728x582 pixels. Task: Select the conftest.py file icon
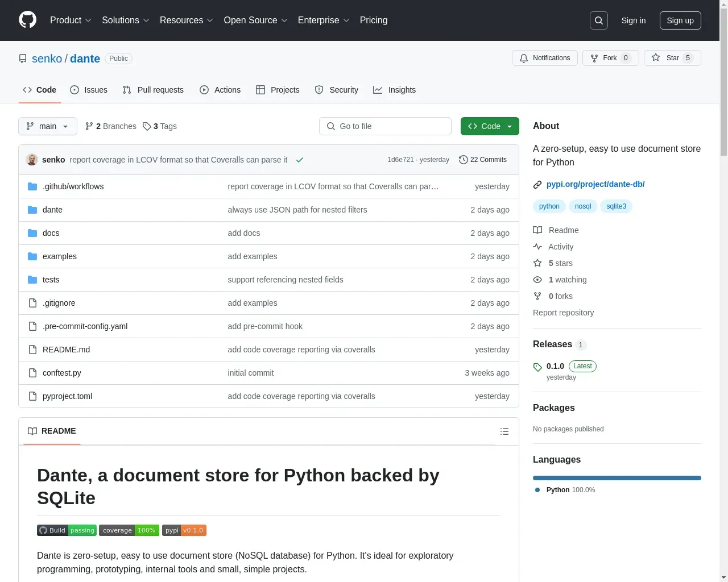click(x=32, y=373)
